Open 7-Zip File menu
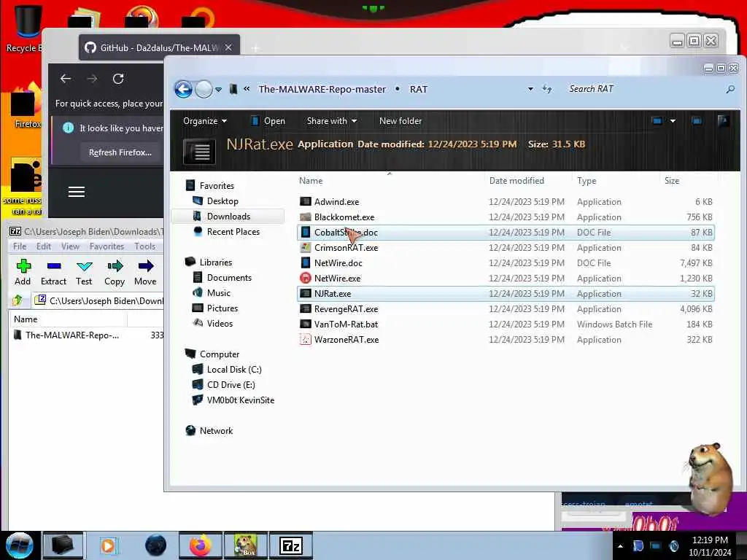This screenshot has width=747, height=560. (20, 246)
